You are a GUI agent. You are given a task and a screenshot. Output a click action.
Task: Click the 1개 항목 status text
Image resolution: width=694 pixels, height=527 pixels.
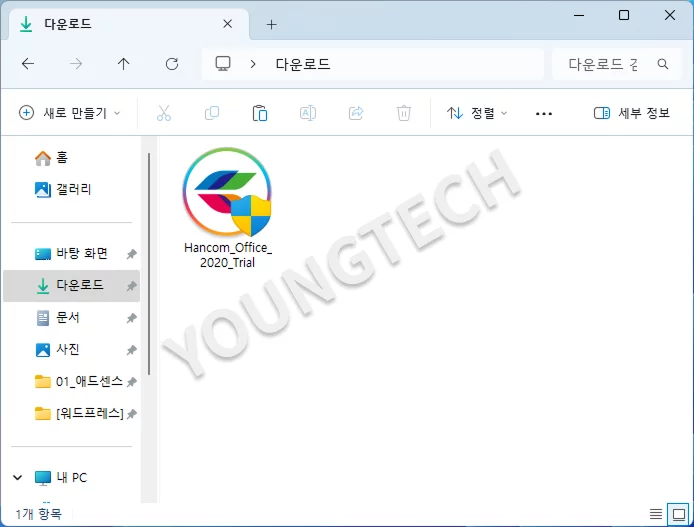coord(39,514)
